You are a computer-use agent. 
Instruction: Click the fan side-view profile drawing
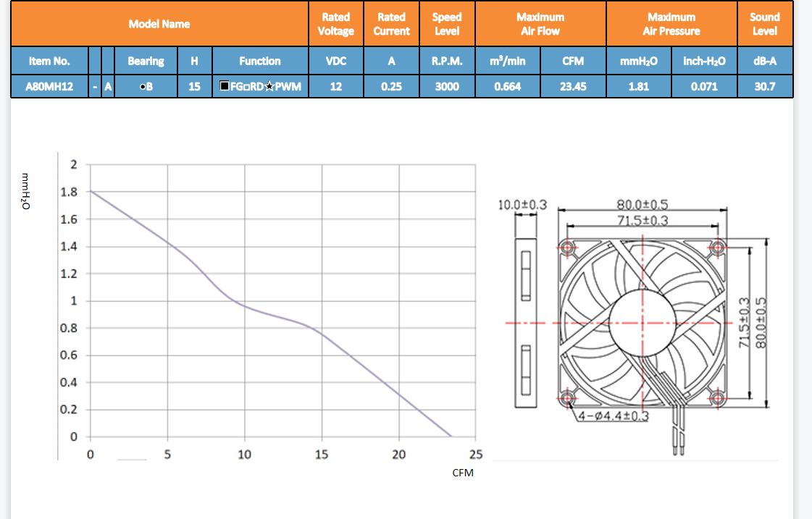pos(527,322)
